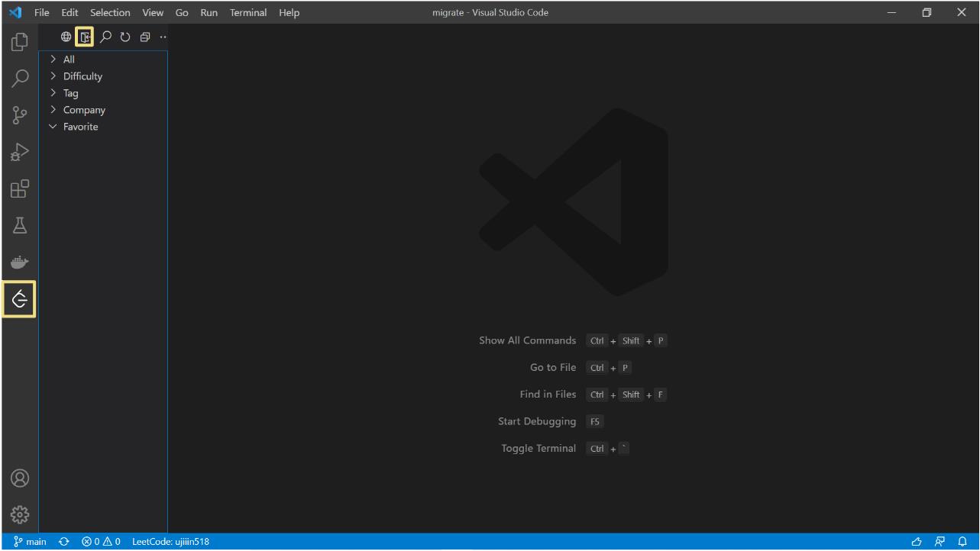This screenshot has height=551, width=980.
Task: Open more actions with the ellipsis icon
Action: tap(162, 36)
